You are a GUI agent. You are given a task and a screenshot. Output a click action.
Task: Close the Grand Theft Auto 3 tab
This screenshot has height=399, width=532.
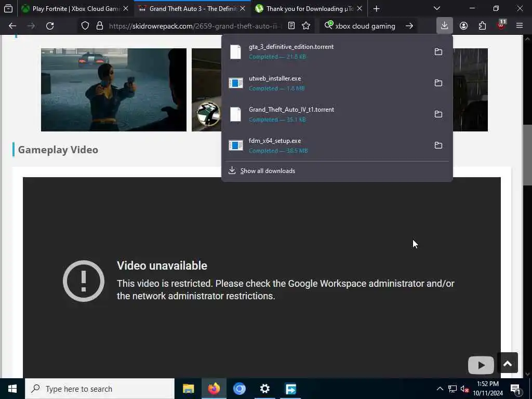tap(243, 9)
